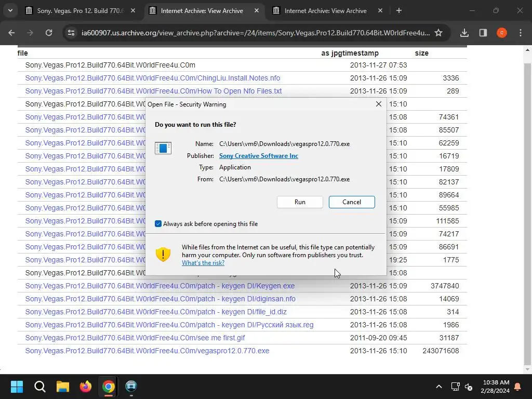This screenshot has width=532, height=399.
Task: Close the third Internet Archive tab
Action: (380, 10)
